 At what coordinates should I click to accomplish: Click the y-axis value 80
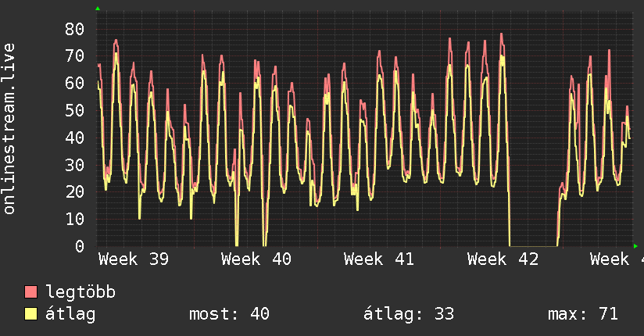pyautogui.click(x=75, y=29)
